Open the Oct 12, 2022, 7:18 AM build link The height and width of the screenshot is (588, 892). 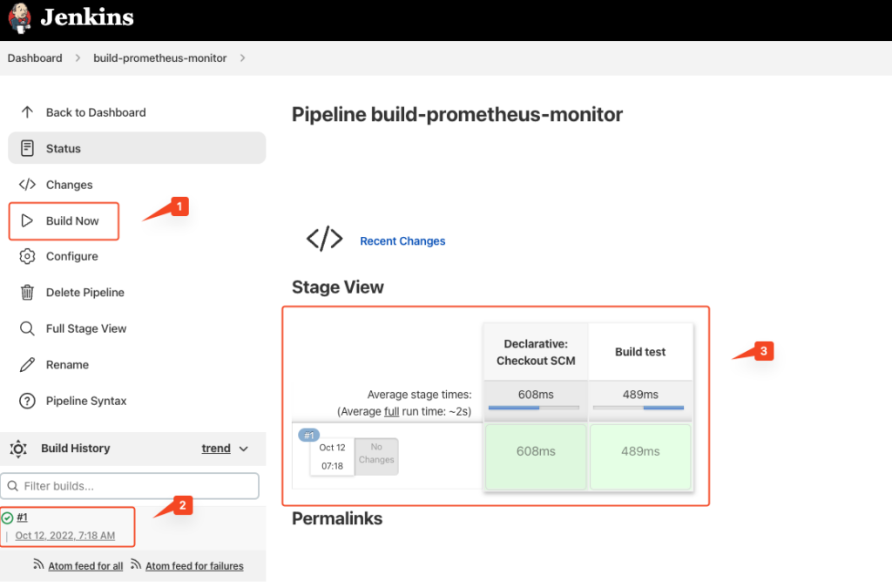(x=64, y=535)
